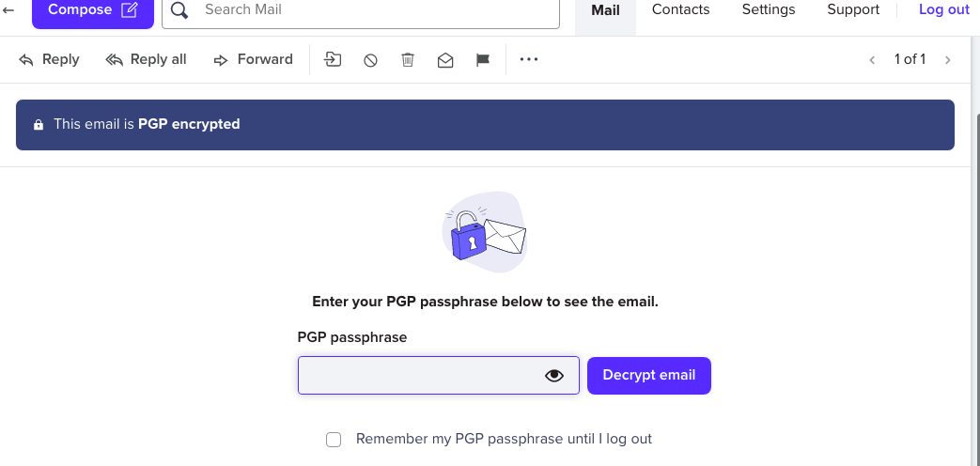Focus the PGP passphrase input field
Screen dimensions: 980x466
click(418, 376)
